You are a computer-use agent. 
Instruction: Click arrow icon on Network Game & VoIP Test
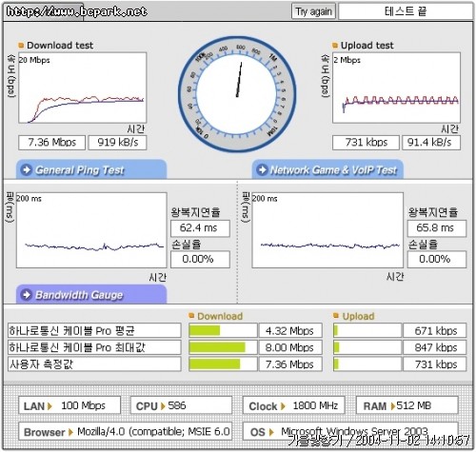[x=262, y=169]
